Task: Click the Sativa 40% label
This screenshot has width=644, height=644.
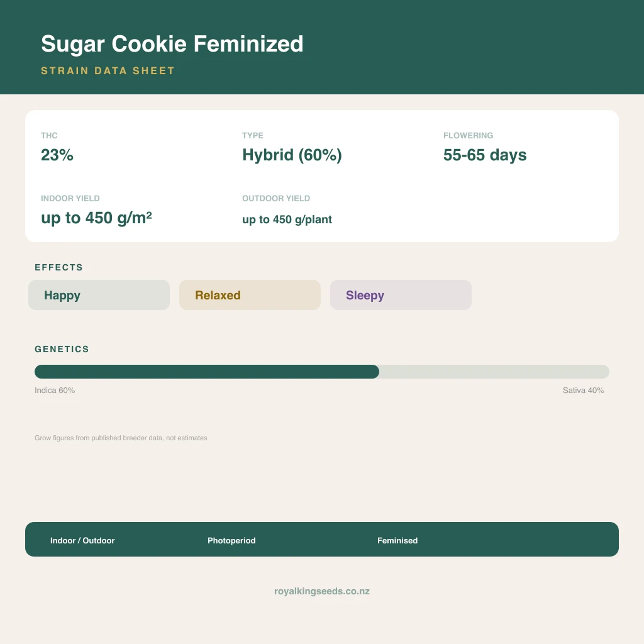Action: click(x=583, y=390)
